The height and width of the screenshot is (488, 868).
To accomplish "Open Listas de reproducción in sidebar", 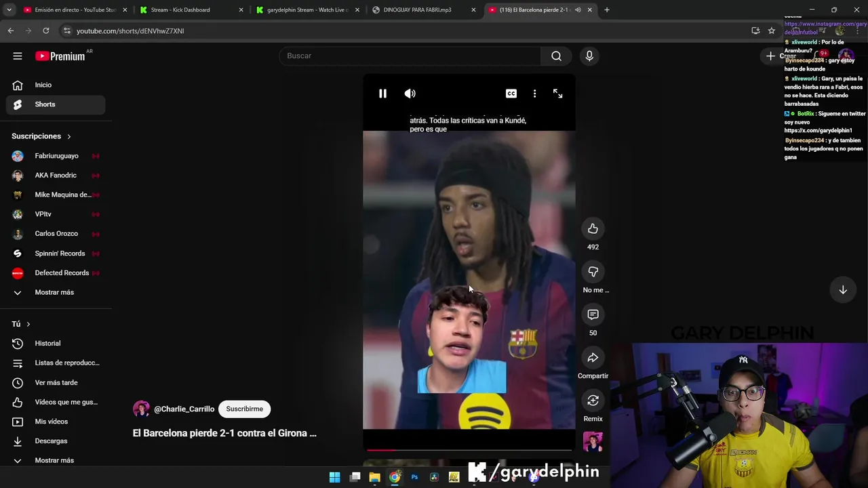I will pyautogui.click(x=56, y=363).
